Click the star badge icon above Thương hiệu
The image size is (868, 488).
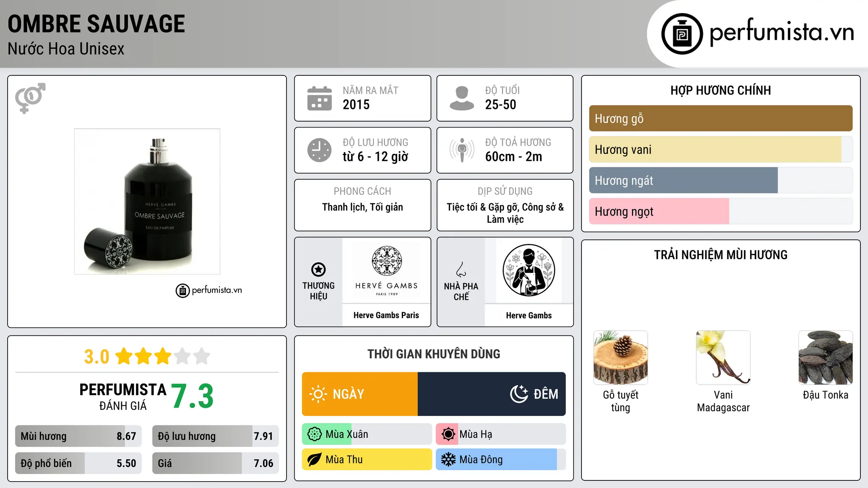(x=318, y=269)
